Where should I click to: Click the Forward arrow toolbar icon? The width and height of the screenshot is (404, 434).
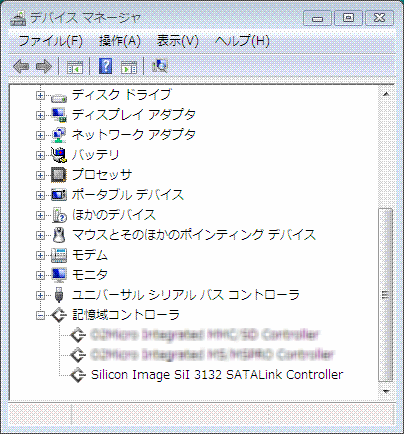click(x=44, y=66)
